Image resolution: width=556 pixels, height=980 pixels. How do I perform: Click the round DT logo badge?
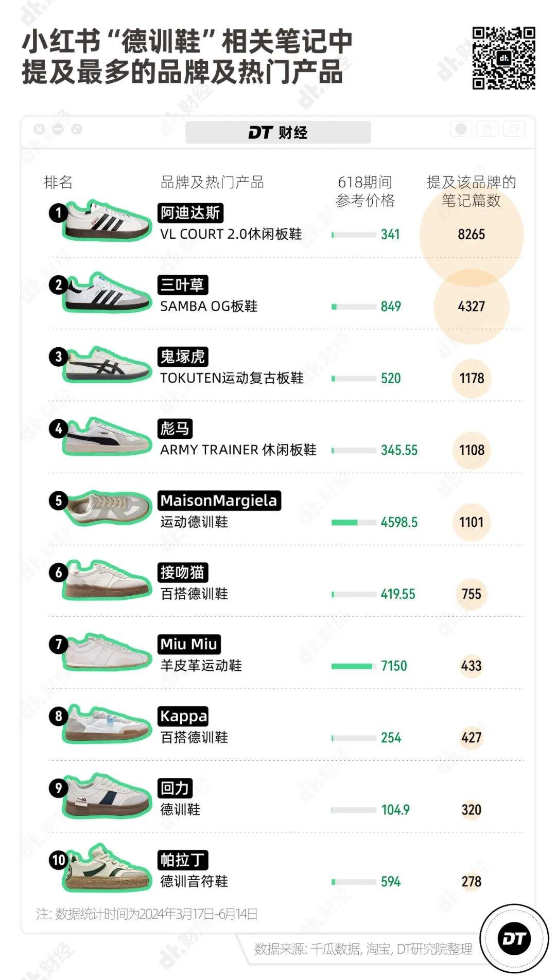[x=514, y=939]
